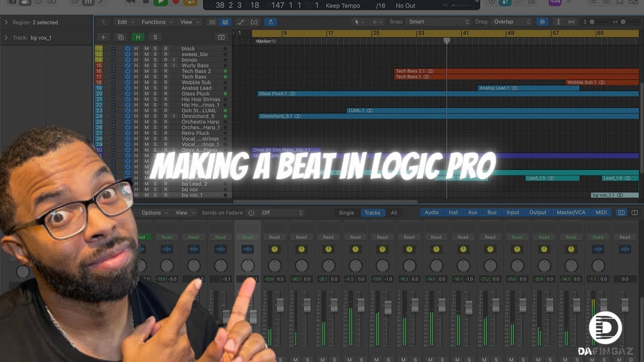This screenshot has height=362, width=644.
Task: Open the mixer Options menu
Action: 154,213
